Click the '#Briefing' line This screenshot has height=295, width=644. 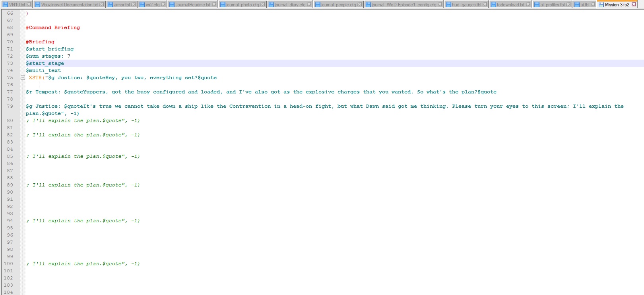point(40,42)
